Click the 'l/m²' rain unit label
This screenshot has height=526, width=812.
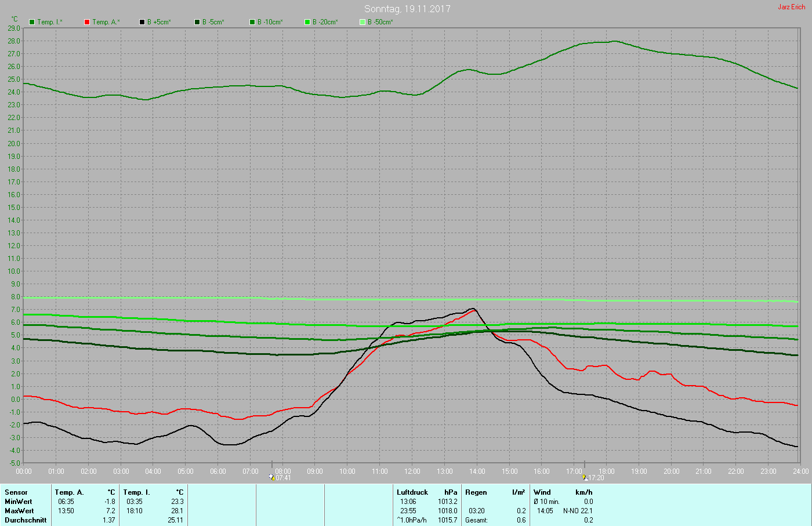click(x=519, y=492)
